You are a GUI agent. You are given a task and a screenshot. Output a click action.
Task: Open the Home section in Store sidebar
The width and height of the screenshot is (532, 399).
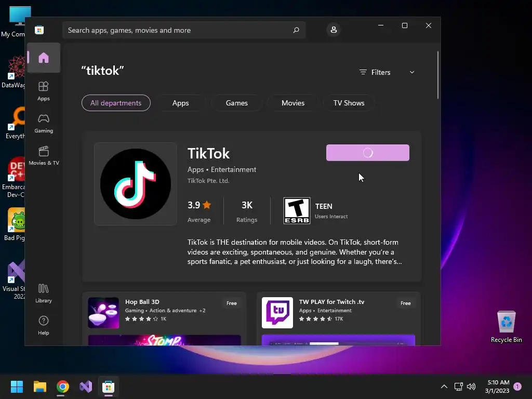(44, 58)
